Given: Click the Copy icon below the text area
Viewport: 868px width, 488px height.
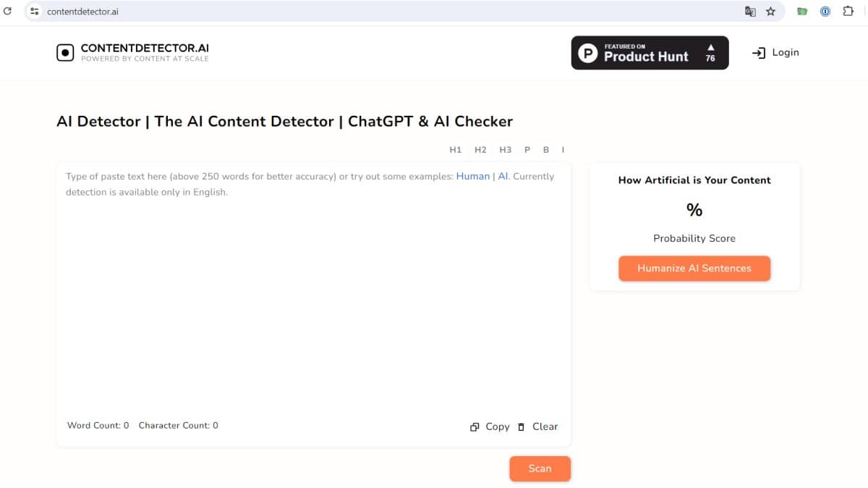Looking at the screenshot, I should tap(475, 427).
